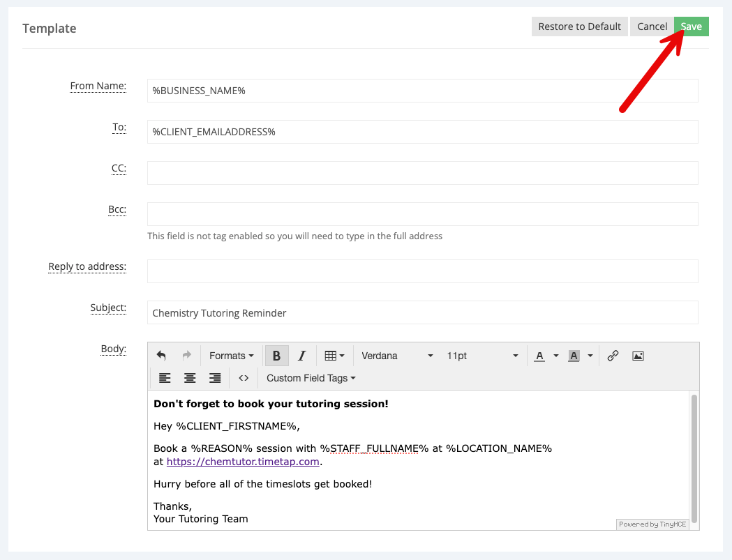
Task: Click the To label
Action: (x=119, y=127)
